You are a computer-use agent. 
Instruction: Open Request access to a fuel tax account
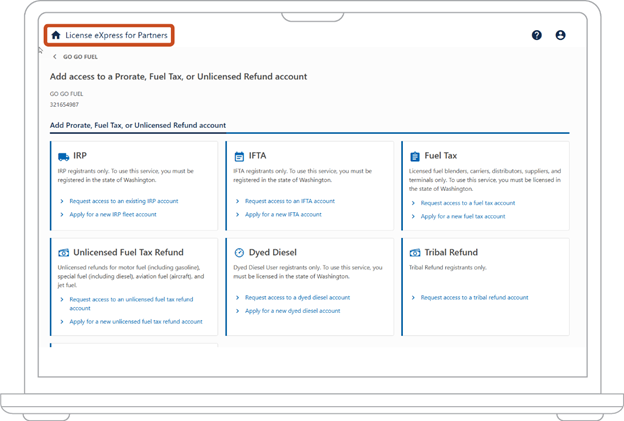tap(468, 203)
